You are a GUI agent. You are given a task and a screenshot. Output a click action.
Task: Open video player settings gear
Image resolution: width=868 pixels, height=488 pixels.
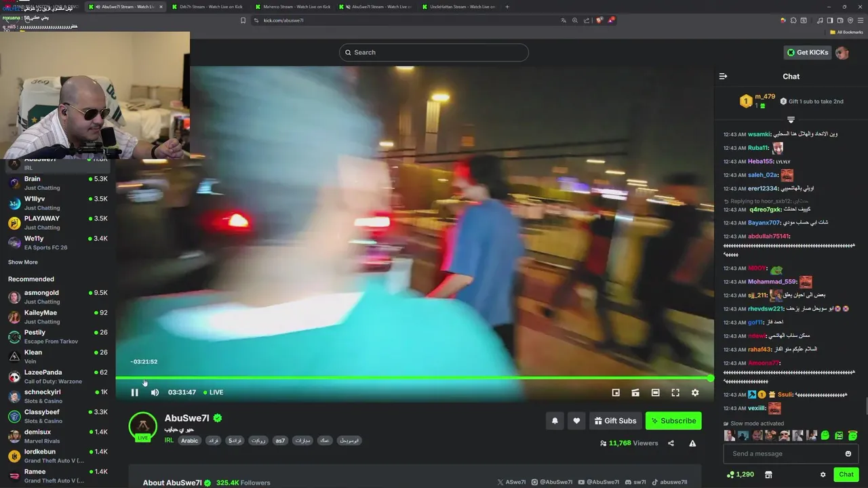[x=695, y=392]
